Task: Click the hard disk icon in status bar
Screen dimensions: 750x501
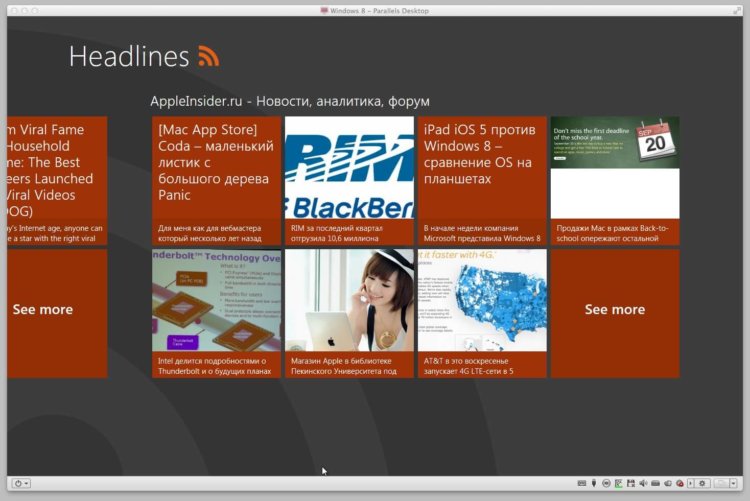Action: (x=655, y=483)
